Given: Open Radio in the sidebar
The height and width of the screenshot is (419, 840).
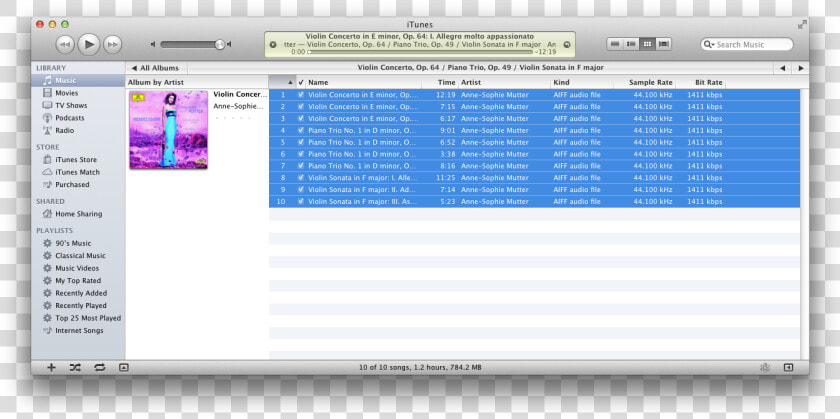Looking at the screenshot, I should [x=65, y=130].
